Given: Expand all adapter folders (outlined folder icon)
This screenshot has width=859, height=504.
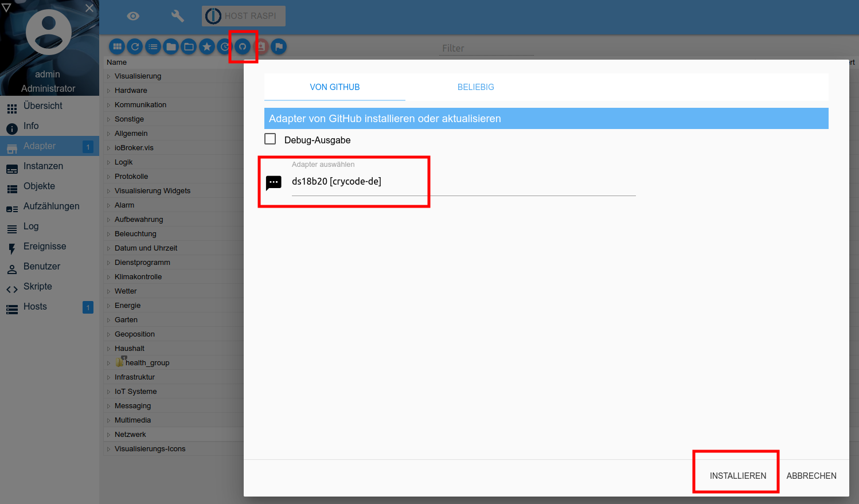Looking at the screenshot, I should coord(189,46).
